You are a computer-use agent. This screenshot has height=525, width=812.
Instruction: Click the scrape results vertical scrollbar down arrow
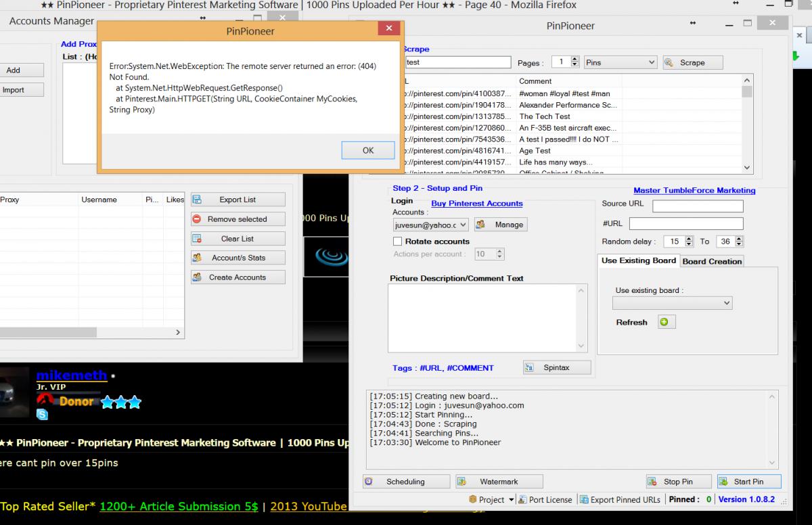(747, 167)
